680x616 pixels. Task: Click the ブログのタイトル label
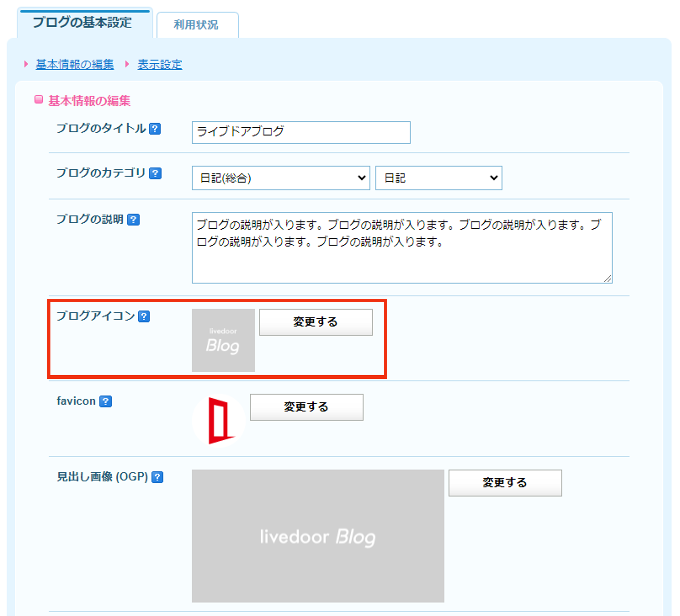point(101,129)
